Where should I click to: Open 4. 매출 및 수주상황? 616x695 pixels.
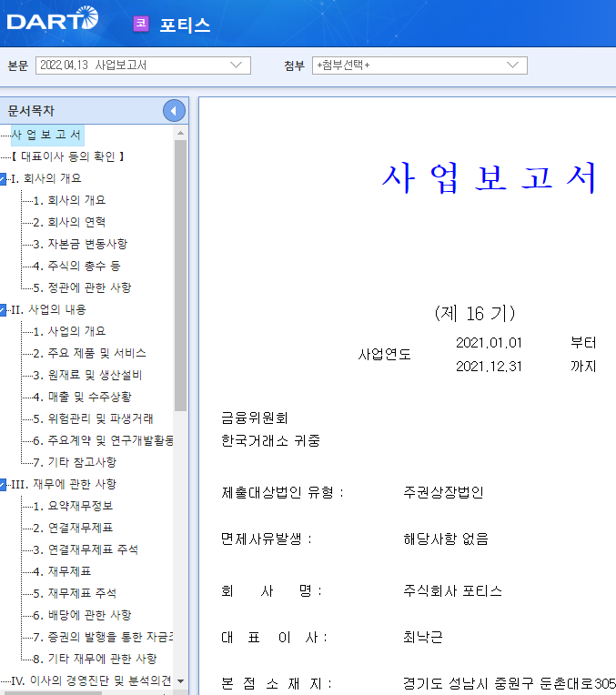(x=82, y=398)
